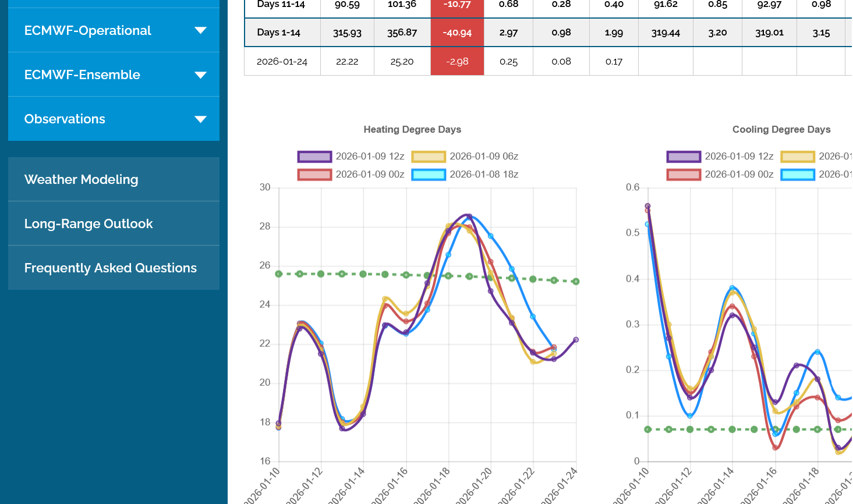Expand the Observations dropdown arrow
This screenshot has height=504, width=853.
200,119
